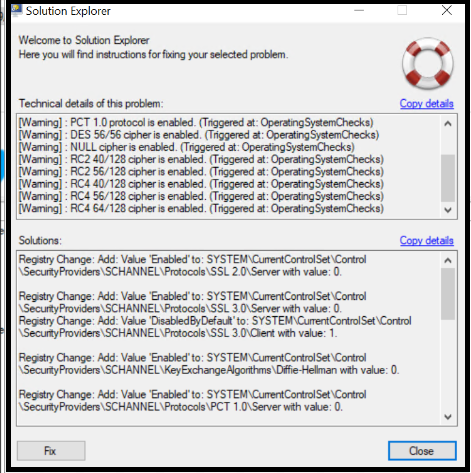Click the DisabledByDefault SSL 3.0 Client entry
471x473 pixels.
tap(215, 327)
